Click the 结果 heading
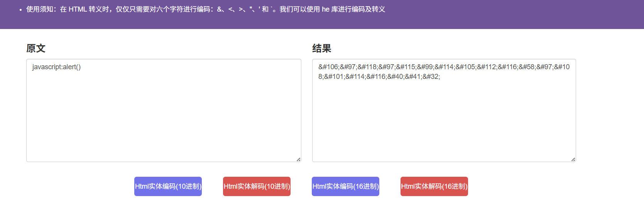 point(322,48)
